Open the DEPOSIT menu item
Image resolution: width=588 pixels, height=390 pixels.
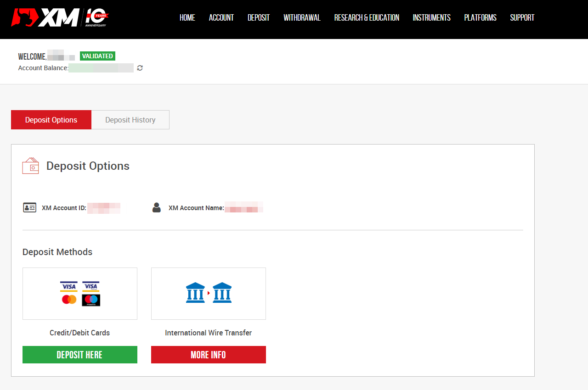(x=259, y=17)
